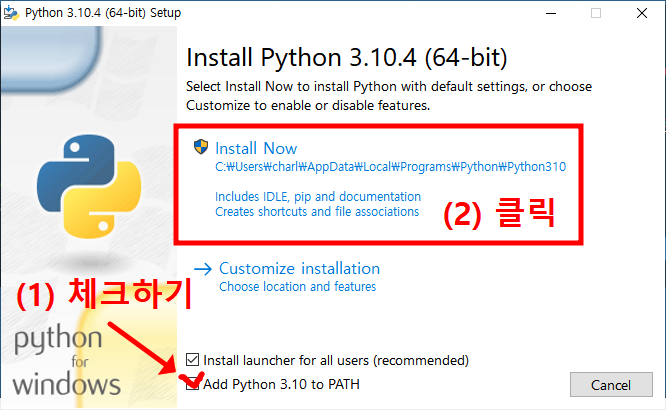Click the install path C:\Users\charl\AppData text
Image resolution: width=666 pixels, height=410 pixels.
click(x=390, y=167)
